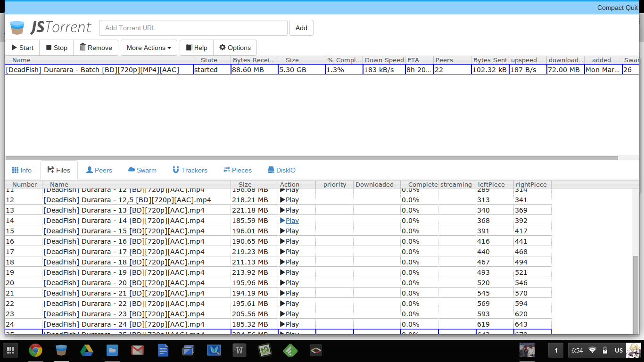Screen dimensions: 644x362
Task: Click the State column header
Action: (212, 60)
